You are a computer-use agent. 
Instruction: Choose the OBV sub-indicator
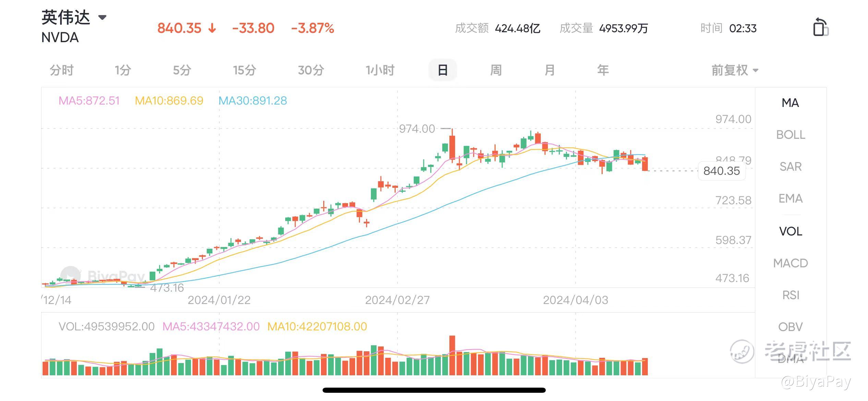point(791,327)
